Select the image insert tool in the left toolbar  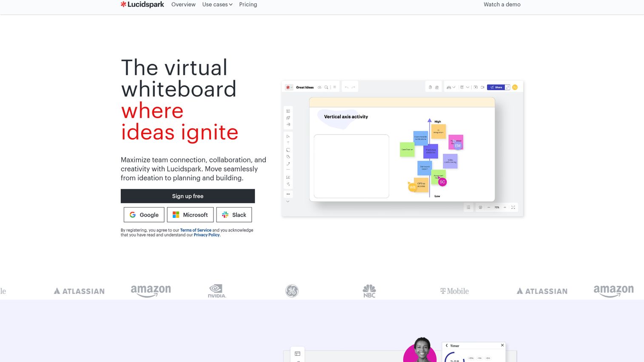tap(288, 177)
